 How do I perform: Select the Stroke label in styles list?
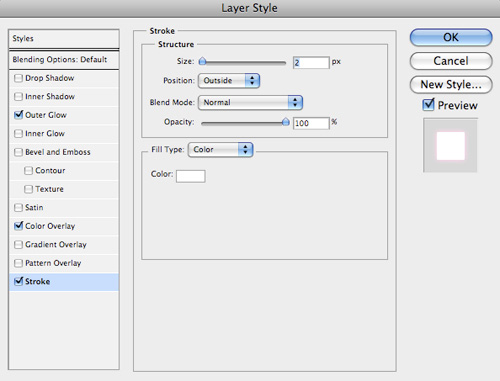coord(38,282)
